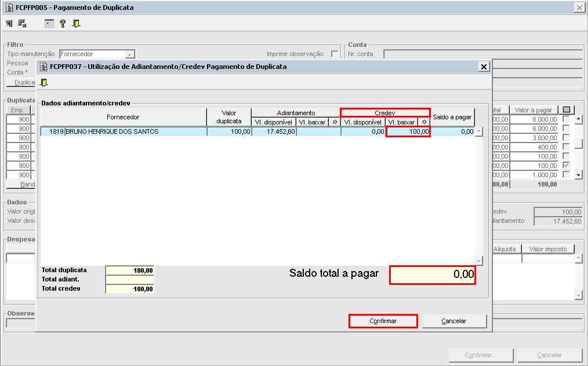588x366 pixels.
Task: Click the Total duplicata field
Action: [130, 270]
